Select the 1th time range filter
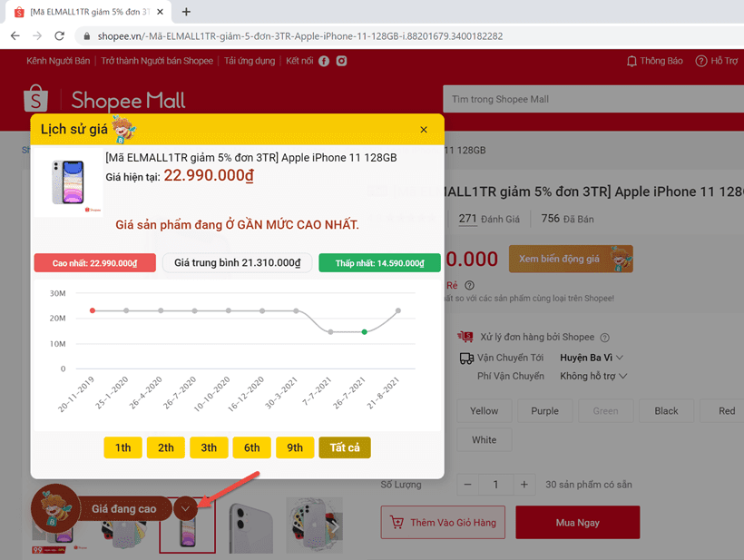The image size is (744, 560). click(122, 447)
